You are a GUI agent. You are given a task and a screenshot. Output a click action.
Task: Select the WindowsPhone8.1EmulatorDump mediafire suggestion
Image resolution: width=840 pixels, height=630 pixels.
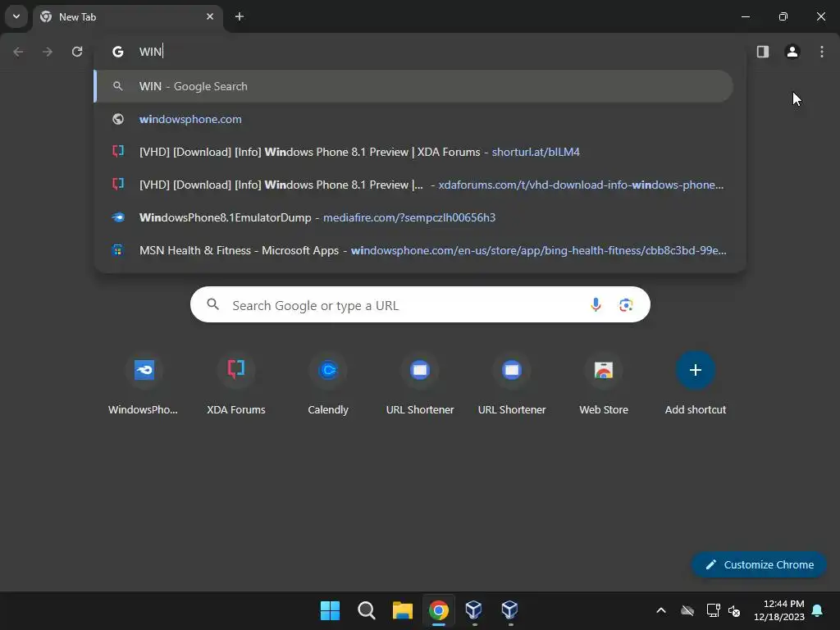[x=413, y=217]
